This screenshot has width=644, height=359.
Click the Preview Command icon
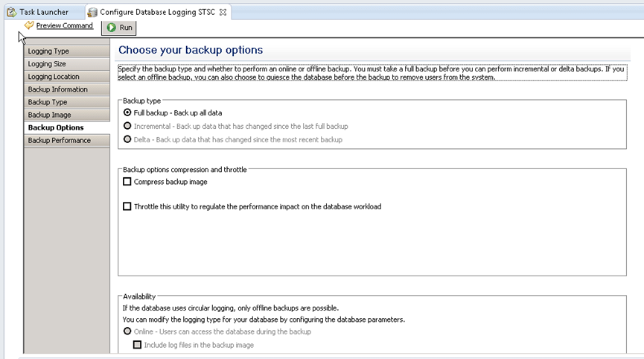pos(29,25)
